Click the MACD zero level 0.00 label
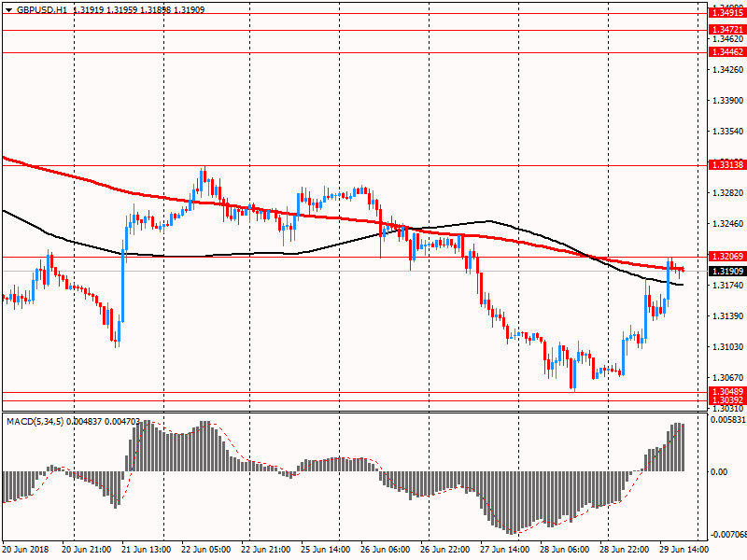Viewport: 747px width, 560px height. coord(719,471)
